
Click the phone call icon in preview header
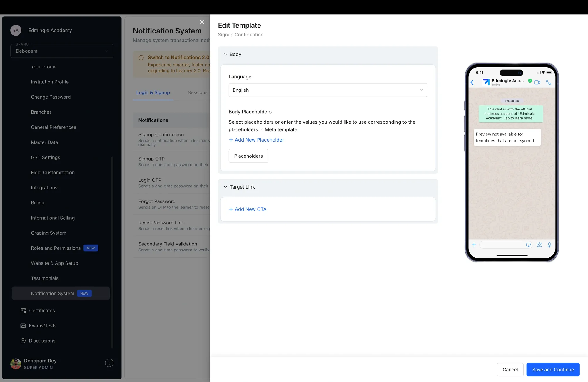(548, 82)
